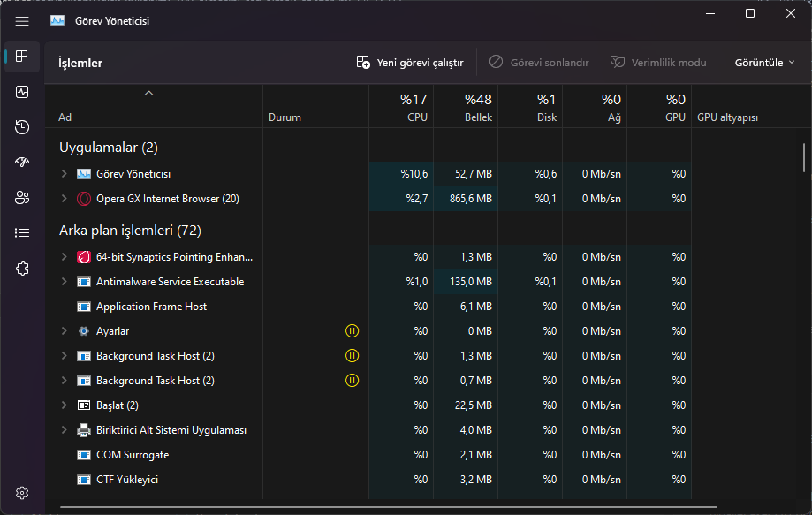Sort by the Ad column header

coord(154,107)
